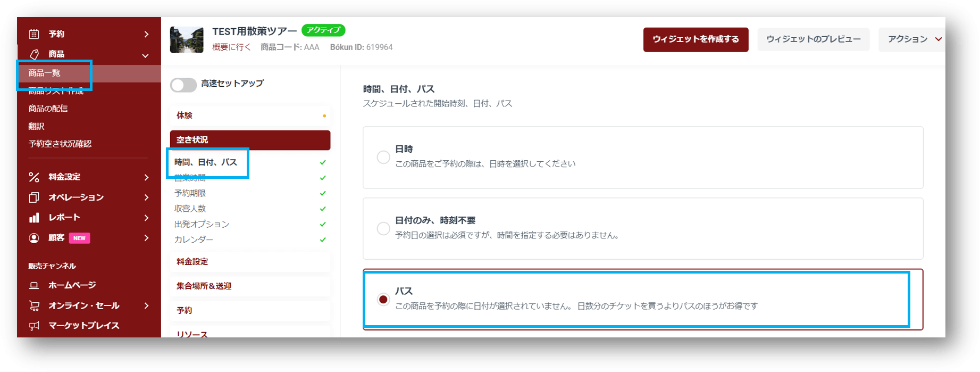Click the tag icon beside 商品

pyautogui.click(x=34, y=54)
